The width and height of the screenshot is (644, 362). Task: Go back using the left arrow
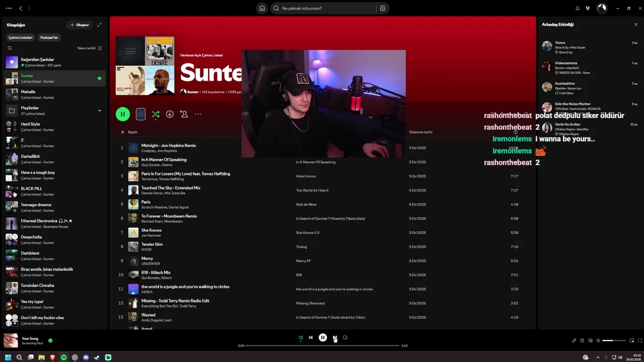tap(21, 8)
